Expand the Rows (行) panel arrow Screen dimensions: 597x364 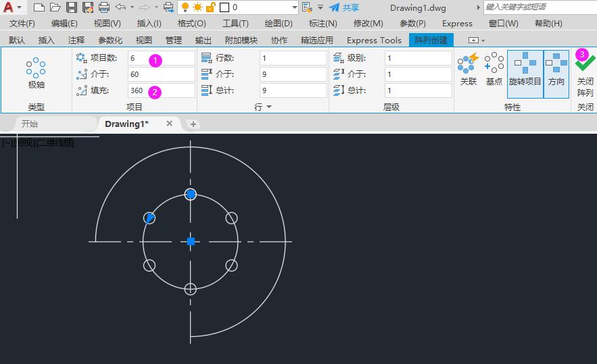(x=269, y=107)
